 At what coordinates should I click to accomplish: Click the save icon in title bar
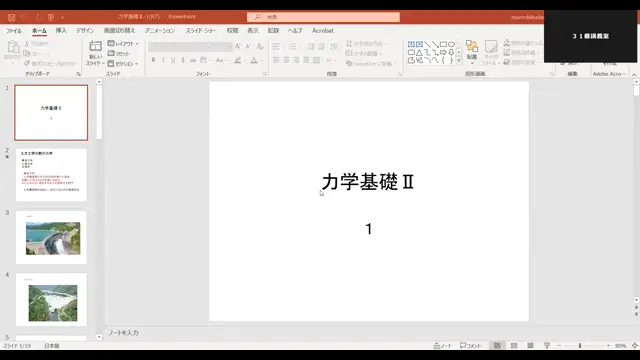11,17
